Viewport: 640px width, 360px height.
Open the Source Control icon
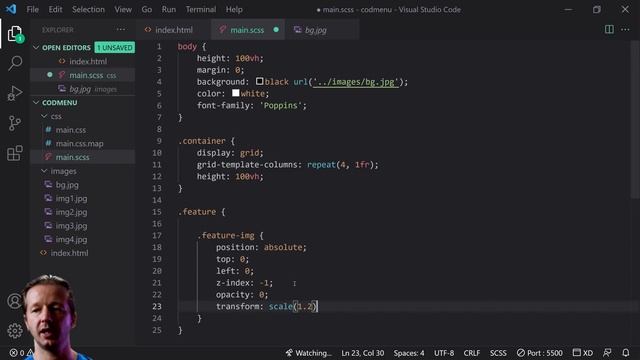click(x=15, y=123)
